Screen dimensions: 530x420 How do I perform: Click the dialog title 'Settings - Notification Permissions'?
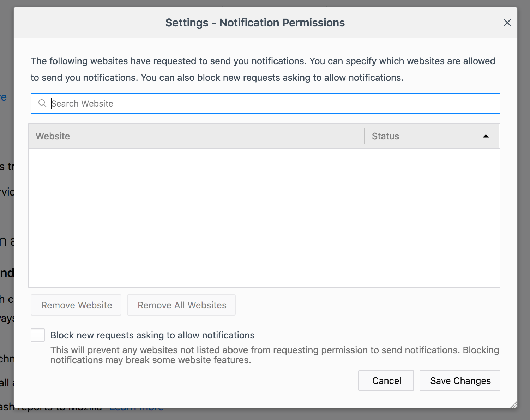(255, 23)
